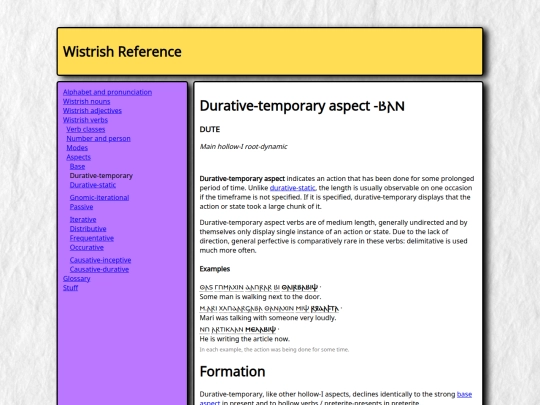Open Wistrish adjectives link

click(x=92, y=111)
